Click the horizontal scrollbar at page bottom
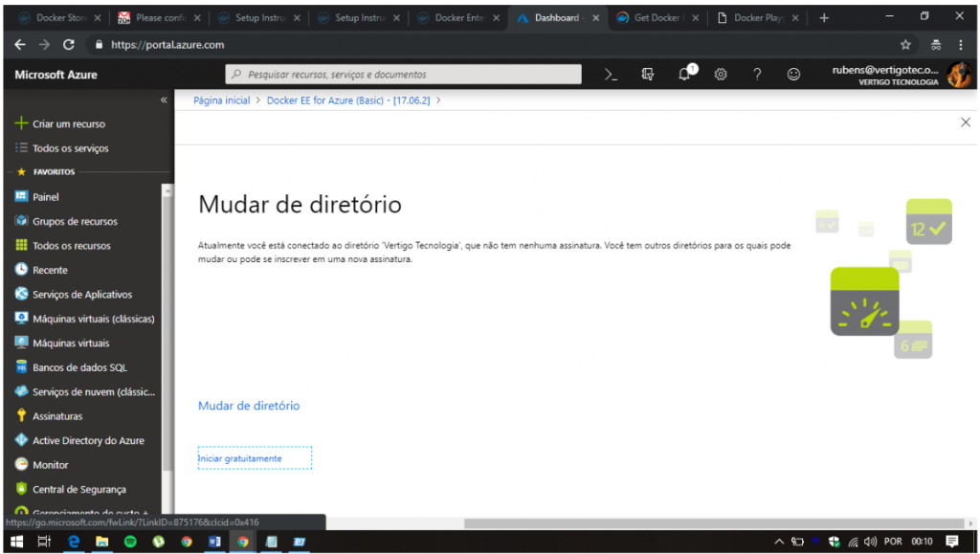Screen dimensions: 980x554 coord(708,523)
